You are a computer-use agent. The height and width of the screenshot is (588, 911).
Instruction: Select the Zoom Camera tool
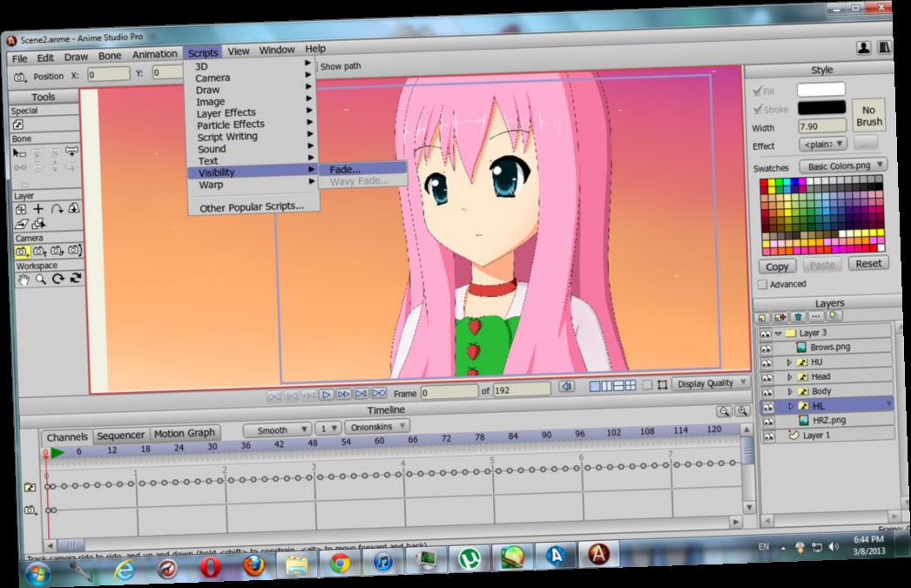[x=40, y=252]
